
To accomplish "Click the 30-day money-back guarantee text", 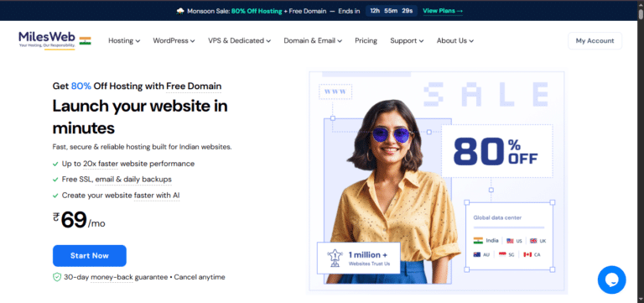I will (116, 277).
